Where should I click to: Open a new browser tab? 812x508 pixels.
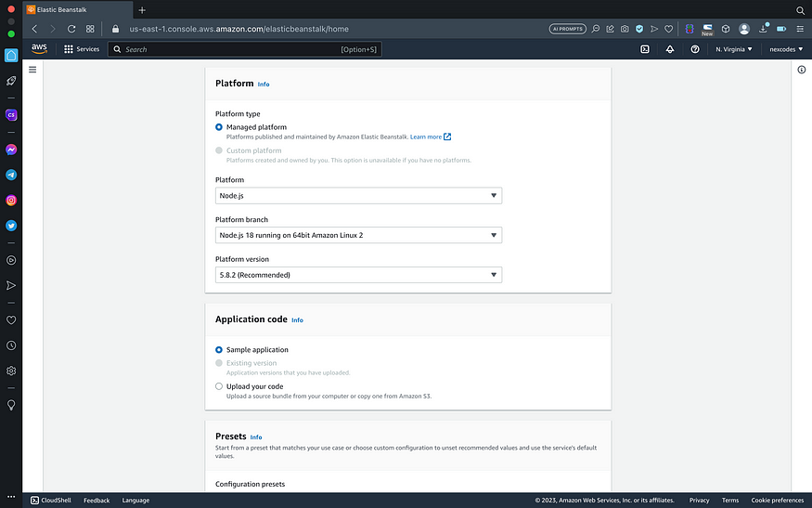142,10
